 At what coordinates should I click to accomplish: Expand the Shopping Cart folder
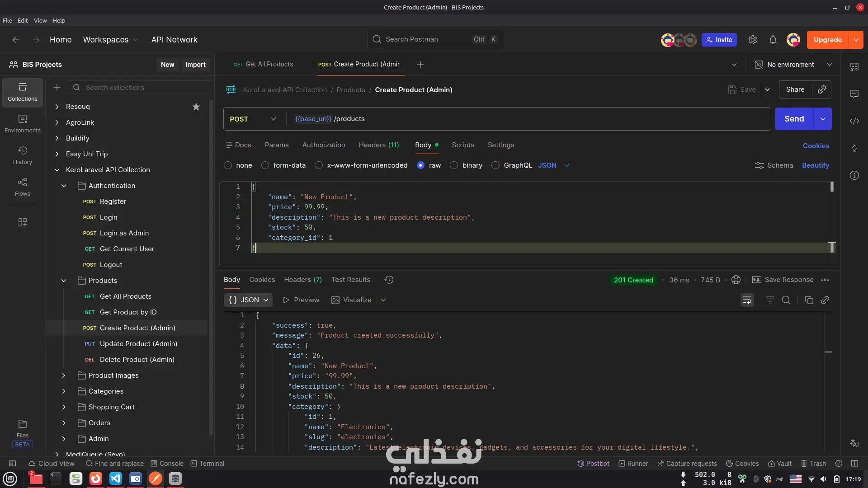point(64,407)
